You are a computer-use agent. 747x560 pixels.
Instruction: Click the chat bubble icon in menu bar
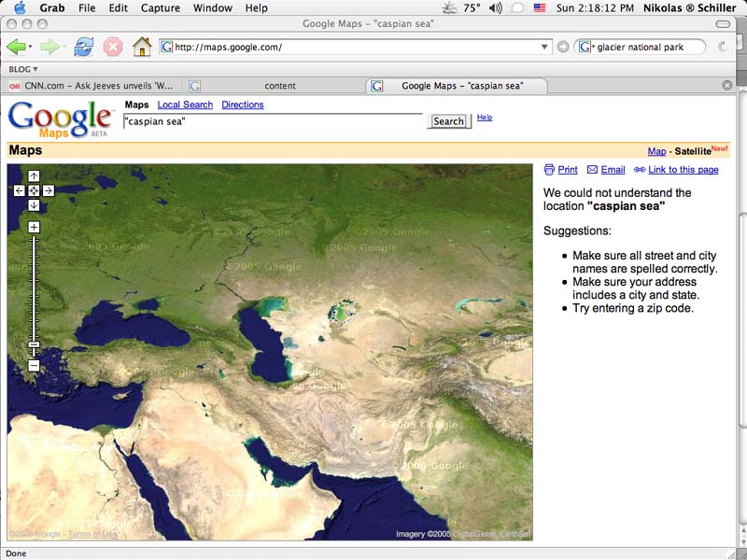click(518, 8)
